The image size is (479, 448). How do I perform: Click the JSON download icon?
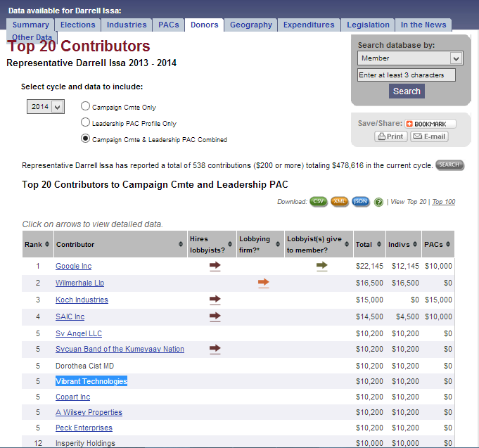(x=361, y=202)
